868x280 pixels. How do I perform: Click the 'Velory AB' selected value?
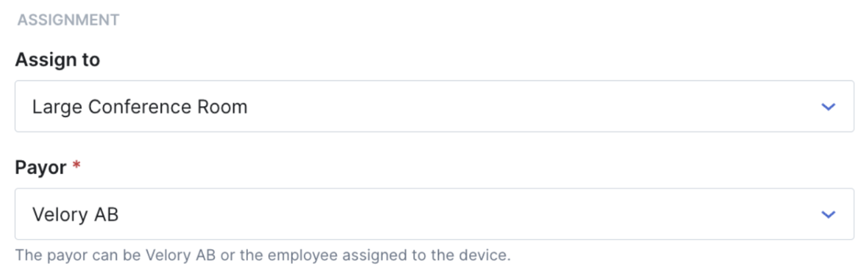click(x=75, y=214)
